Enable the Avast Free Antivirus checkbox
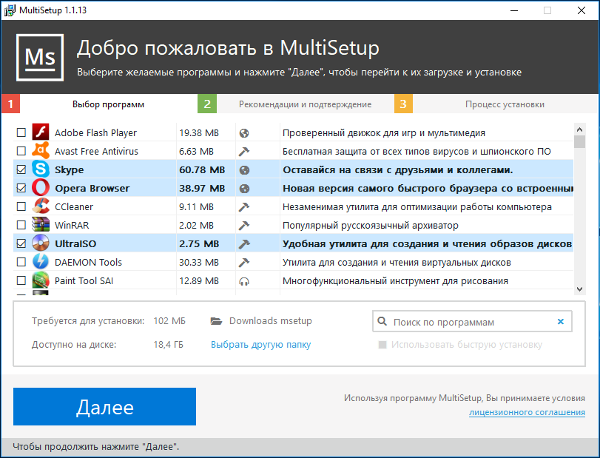 [x=21, y=151]
